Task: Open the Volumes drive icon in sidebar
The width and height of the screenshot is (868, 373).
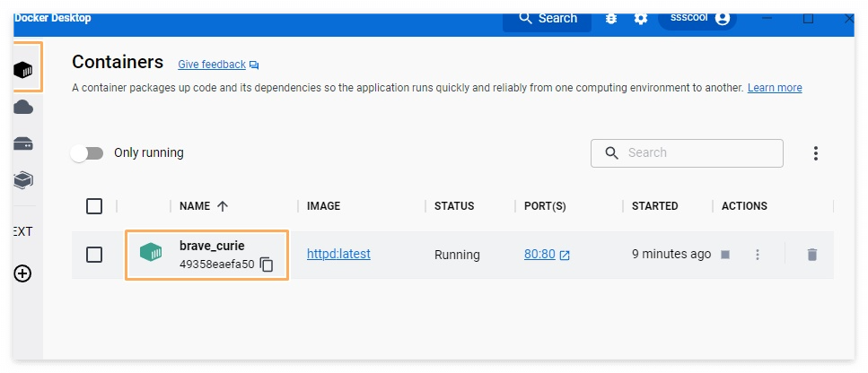Action: tap(23, 144)
